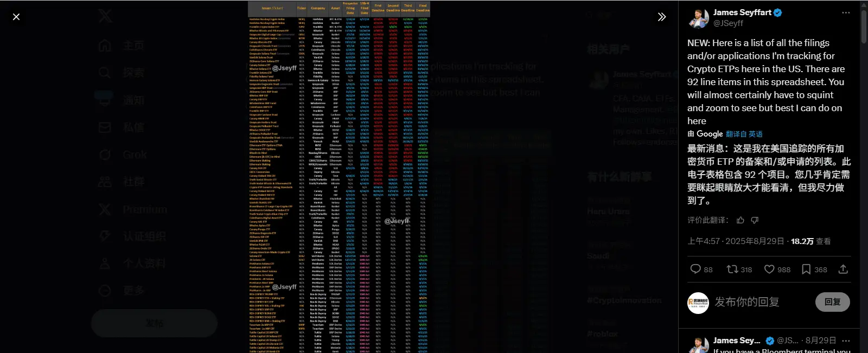Click the 8月29日 date on the reply
The image size is (868, 353).
820,341
